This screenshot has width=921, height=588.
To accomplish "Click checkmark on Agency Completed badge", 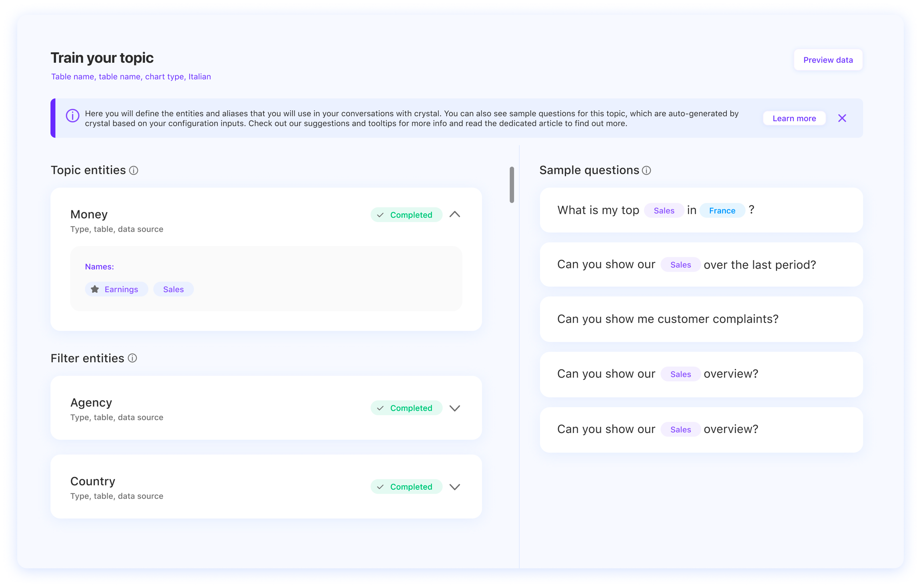I will [x=381, y=408].
